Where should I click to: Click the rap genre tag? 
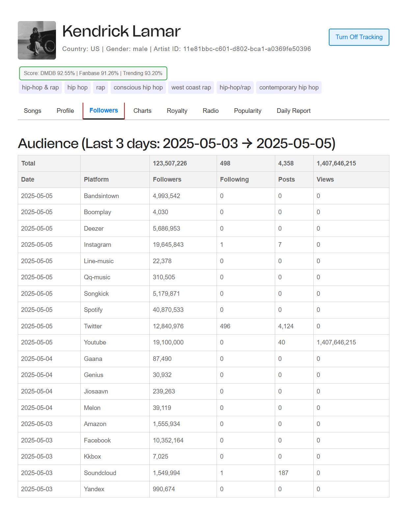pyautogui.click(x=100, y=88)
